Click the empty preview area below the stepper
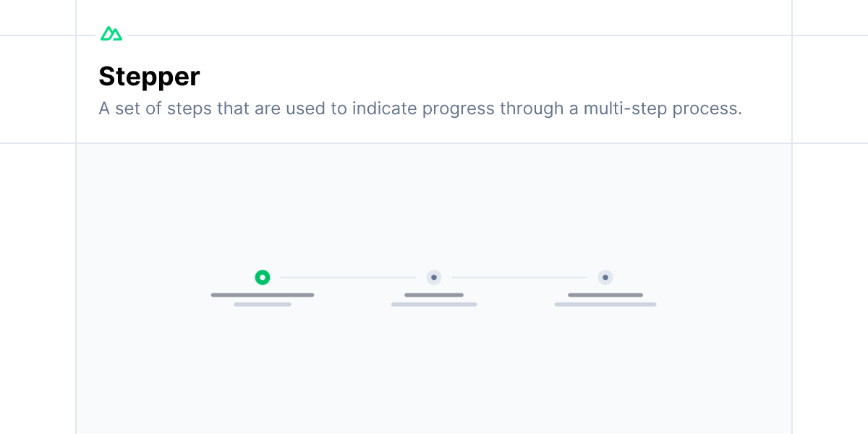868x434 pixels. (x=434, y=370)
